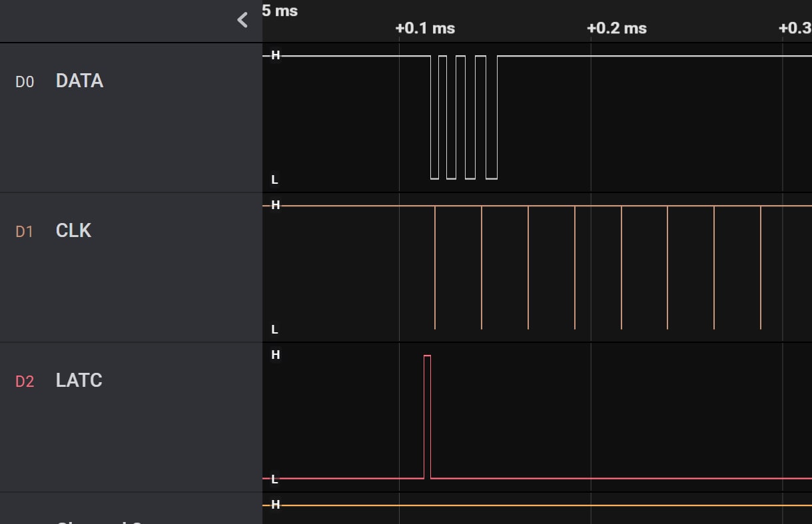Click the yellow trace of bottom channel

533,505
